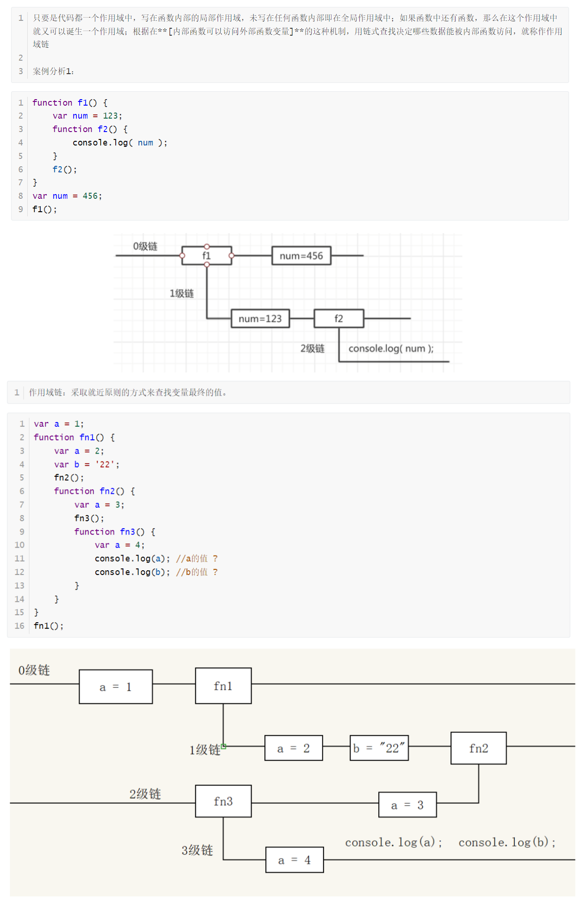
Task: Select the 'var num = 123;' code line
Action: point(88,116)
